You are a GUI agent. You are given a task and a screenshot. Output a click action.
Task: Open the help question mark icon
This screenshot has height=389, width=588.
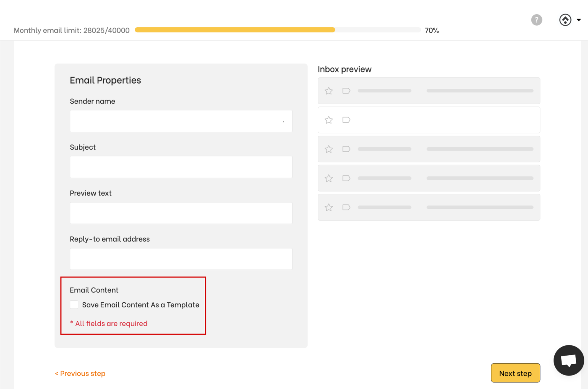[x=536, y=20]
